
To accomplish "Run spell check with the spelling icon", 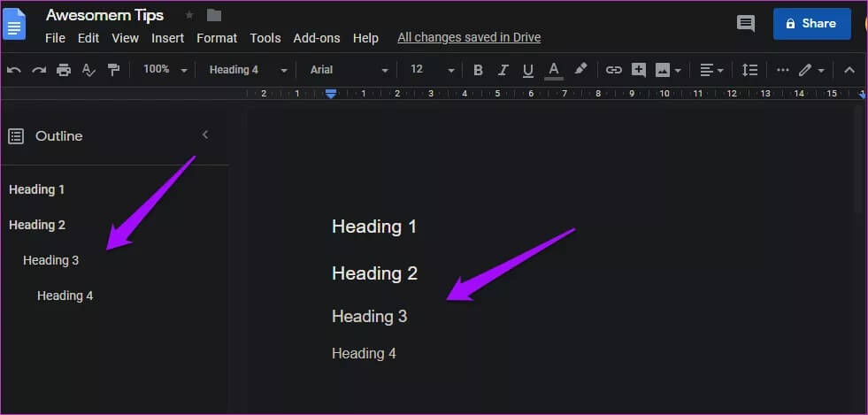I will tap(88, 70).
